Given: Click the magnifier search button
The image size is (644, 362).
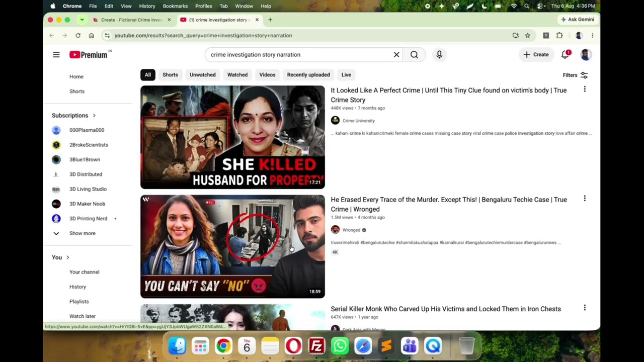Looking at the screenshot, I should coord(414,55).
